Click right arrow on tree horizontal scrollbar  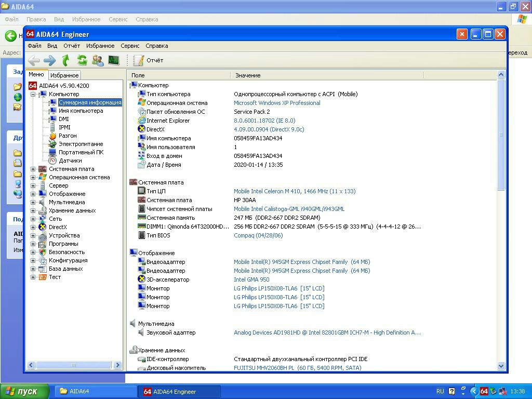pyautogui.click(x=118, y=365)
